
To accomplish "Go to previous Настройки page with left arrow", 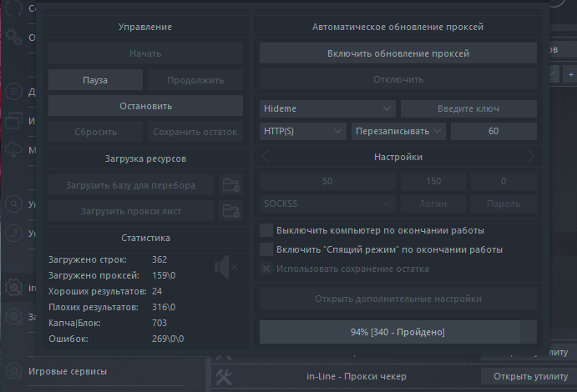I will pyautogui.click(x=266, y=157).
